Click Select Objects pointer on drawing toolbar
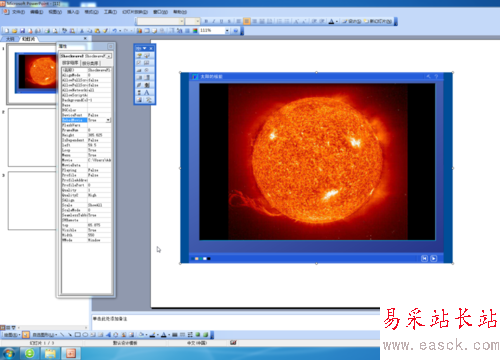The height and width of the screenshot is (360, 500). [x=26, y=335]
